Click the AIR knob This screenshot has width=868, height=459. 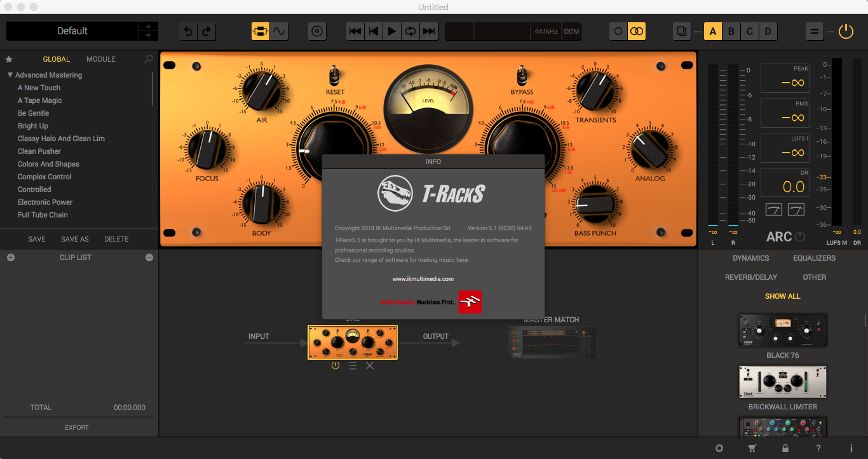(262, 90)
